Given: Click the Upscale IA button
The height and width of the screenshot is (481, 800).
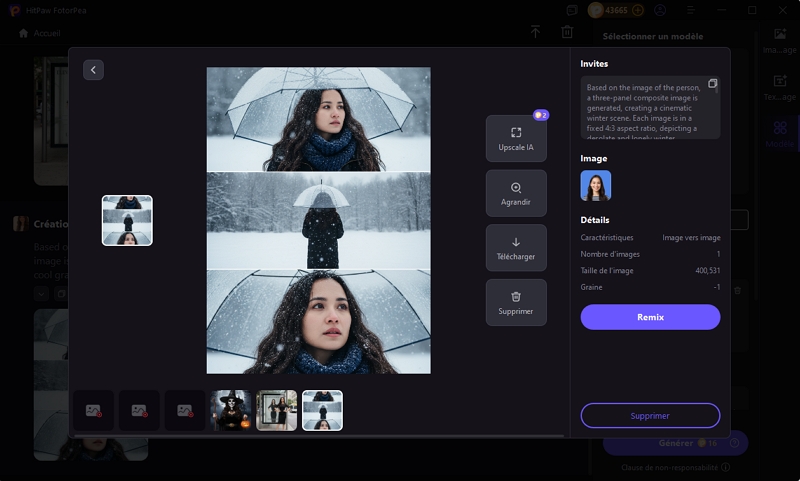Looking at the screenshot, I should [516, 139].
